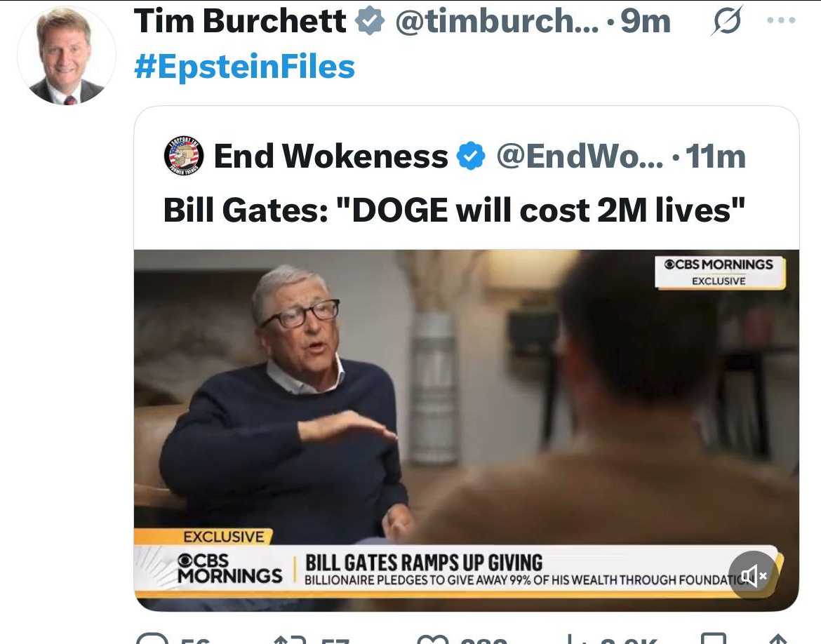
Task: Unmute the video with the speaker icon
Action: pyautogui.click(x=753, y=575)
